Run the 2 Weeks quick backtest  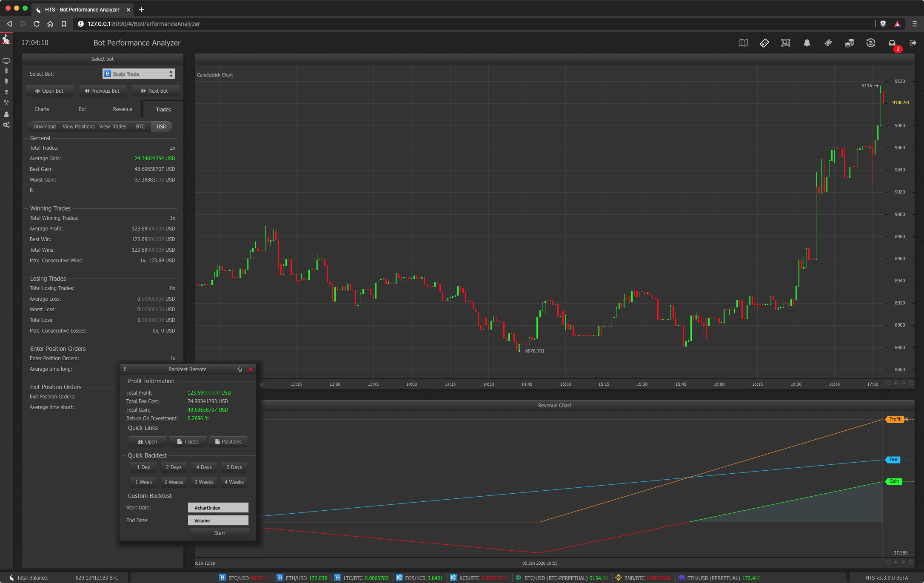coord(174,482)
